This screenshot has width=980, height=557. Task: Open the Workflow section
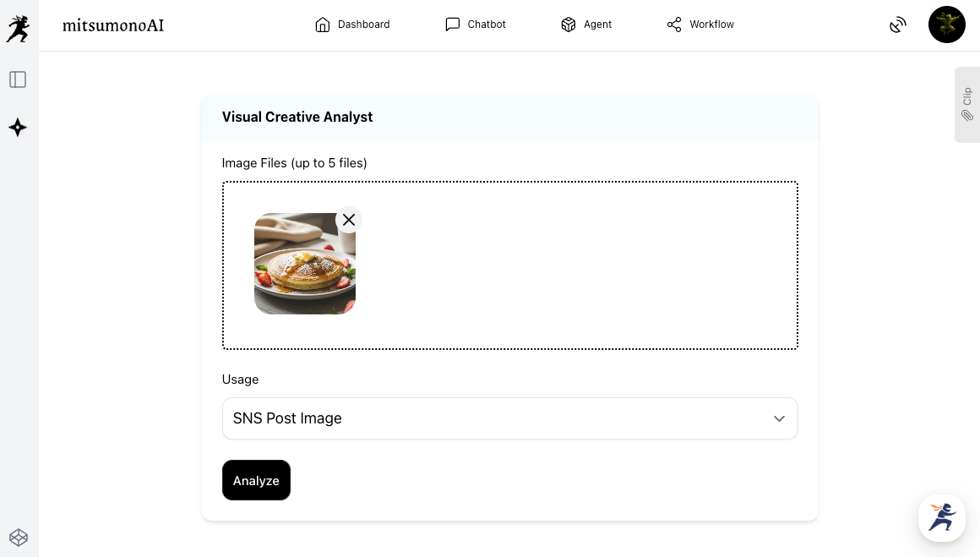(x=700, y=25)
